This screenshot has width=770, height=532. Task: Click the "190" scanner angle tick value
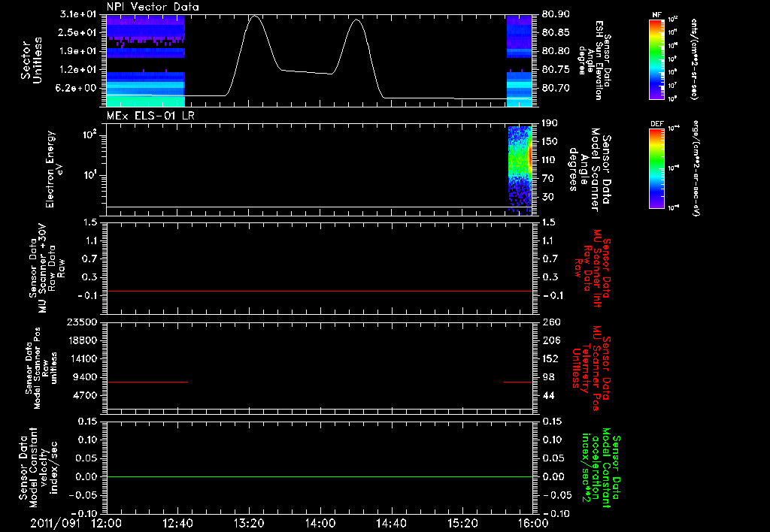pyautogui.click(x=550, y=122)
